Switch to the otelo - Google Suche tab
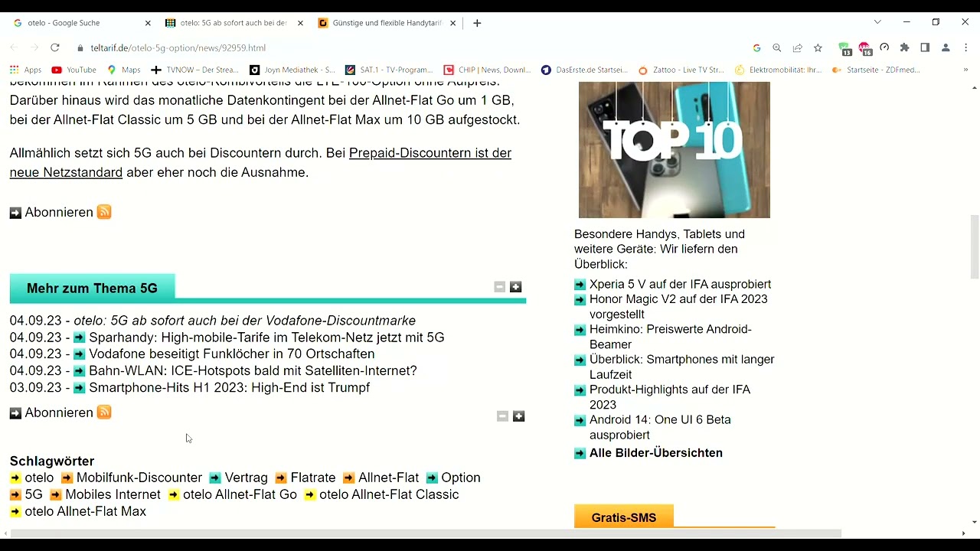Viewport: 980px width, 551px height. (x=82, y=23)
